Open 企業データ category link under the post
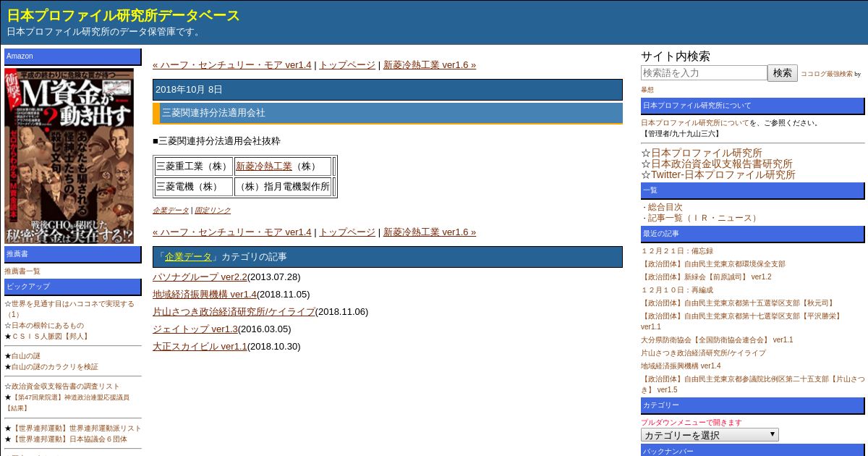This screenshot has height=456, width=868. [171, 210]
